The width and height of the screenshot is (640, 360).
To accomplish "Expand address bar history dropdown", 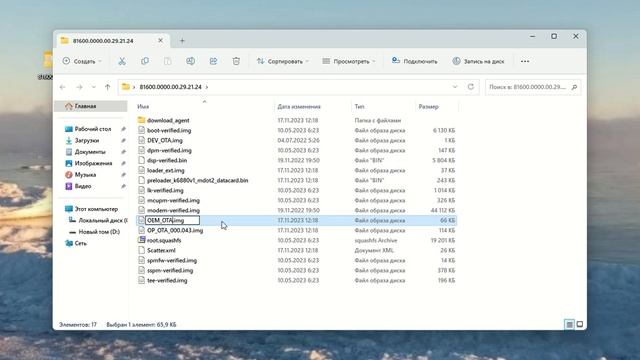I will pos(455,87).
